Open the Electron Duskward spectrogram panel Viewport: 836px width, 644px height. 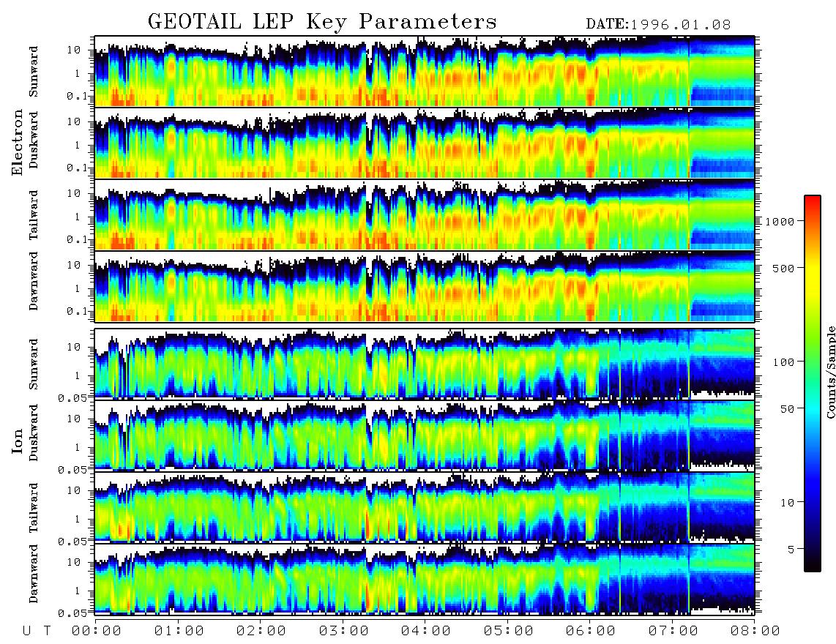click(x=425, y=143)
